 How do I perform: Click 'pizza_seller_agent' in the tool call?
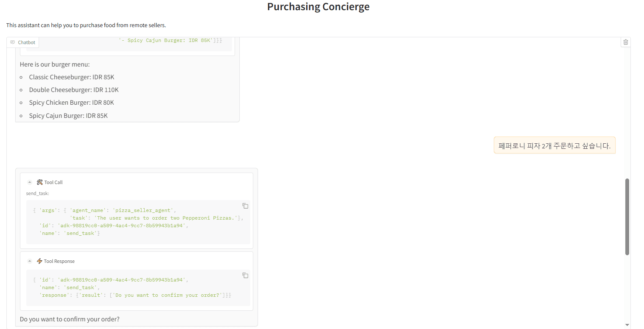pos(143,210)
